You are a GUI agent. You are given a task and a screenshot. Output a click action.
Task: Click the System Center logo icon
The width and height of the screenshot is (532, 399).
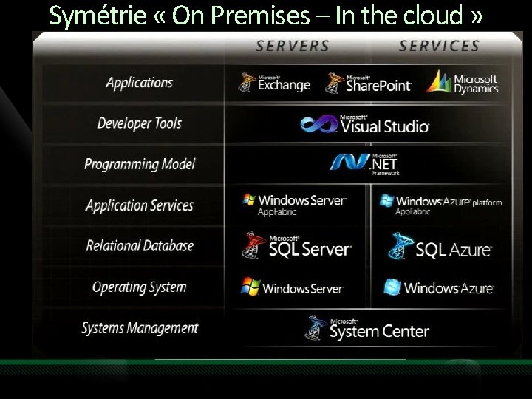(316, 327)
